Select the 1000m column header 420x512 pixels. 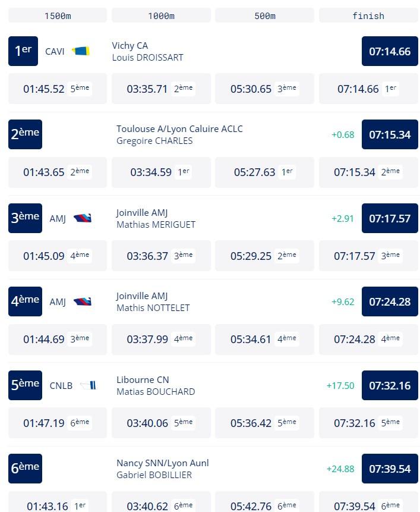(161, 15)
